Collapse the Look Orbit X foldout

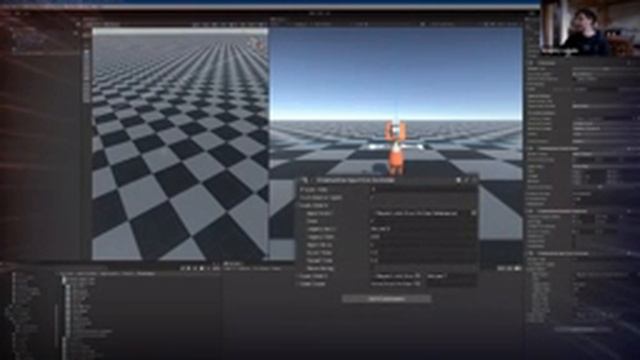pyautogui.click(x=298, y=206)
